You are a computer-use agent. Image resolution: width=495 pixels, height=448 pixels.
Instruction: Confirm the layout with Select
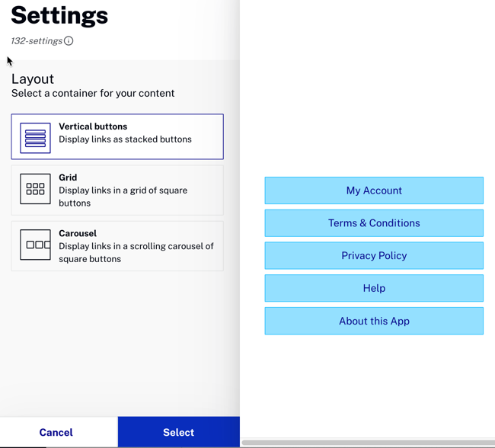179,432
